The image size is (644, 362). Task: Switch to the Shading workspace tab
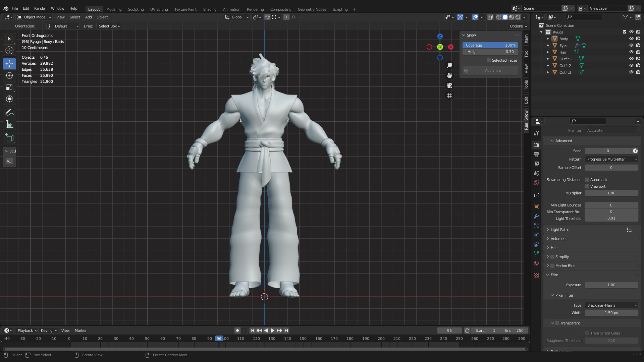[x=210, y=9]
